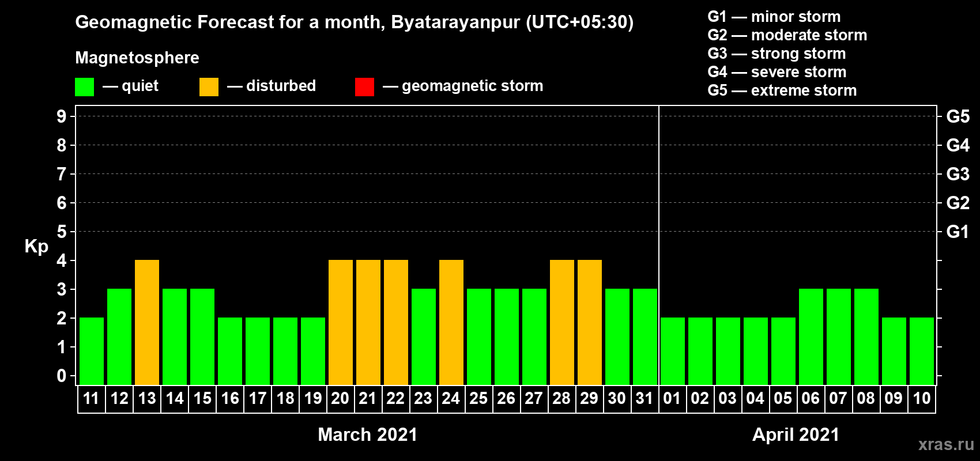Viewport: 980px width, 461px height.
Task: Click the chart title text
Action: [x=355, y=22]
